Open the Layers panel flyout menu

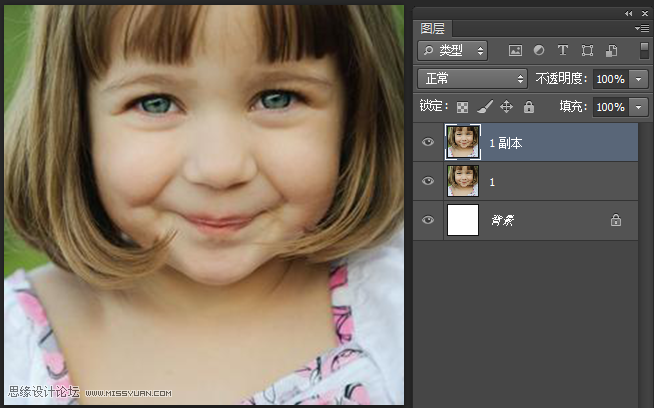pyautogui.click(x=642, y=28)
